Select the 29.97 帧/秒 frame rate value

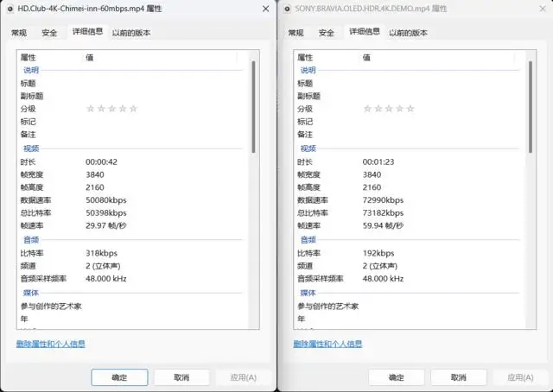coord(106,225)
